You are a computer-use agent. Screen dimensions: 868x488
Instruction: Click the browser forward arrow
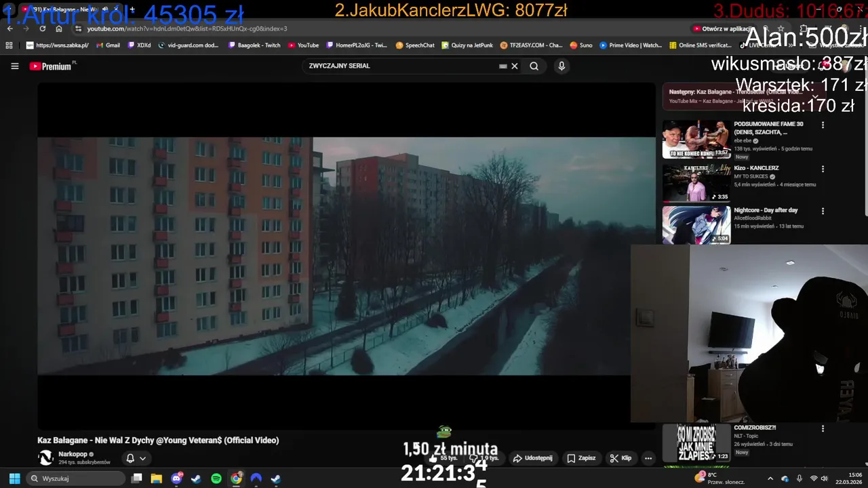pyautogui.click(x=26, y=28)
